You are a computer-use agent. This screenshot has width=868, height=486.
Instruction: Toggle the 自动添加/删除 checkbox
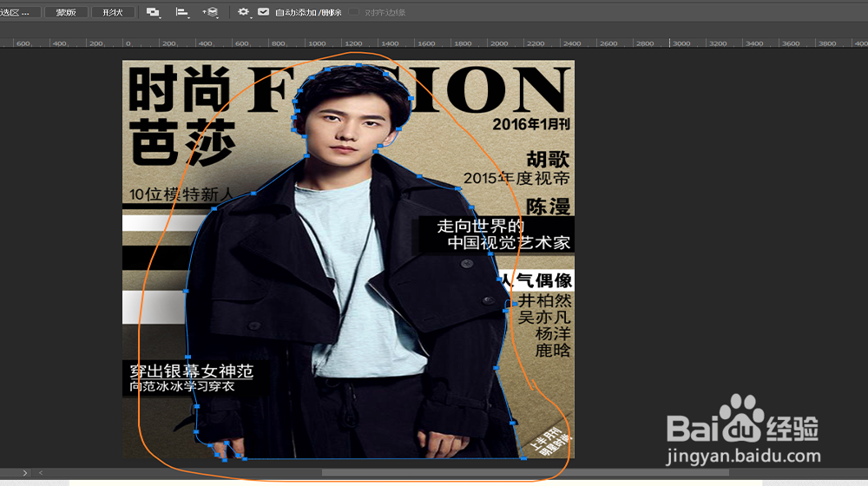[264, 12]
